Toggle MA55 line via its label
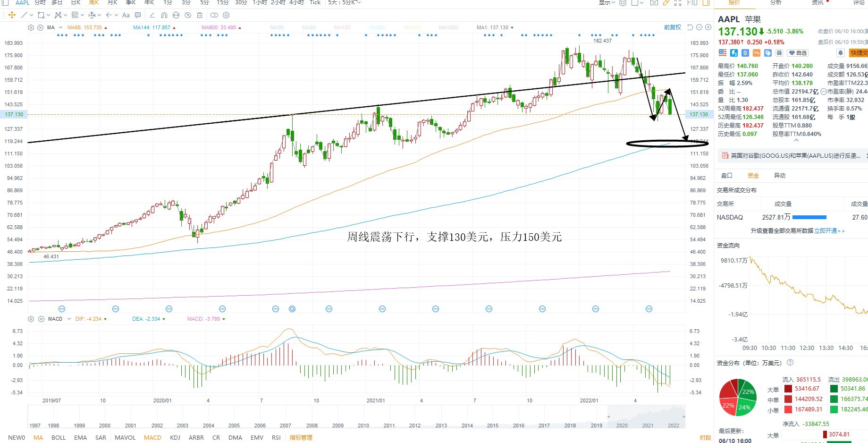This screenshot has height=443, width=868. click(85, 27)
